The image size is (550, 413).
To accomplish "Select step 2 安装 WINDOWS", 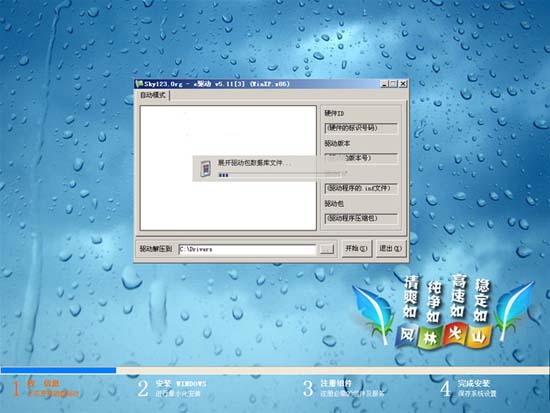I will (172, 388).
